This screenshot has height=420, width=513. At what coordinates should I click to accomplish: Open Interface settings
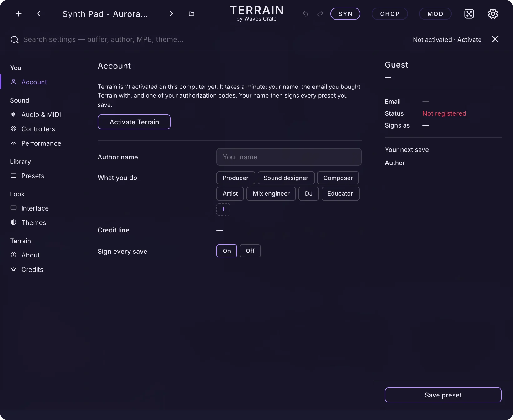point(43,208)
